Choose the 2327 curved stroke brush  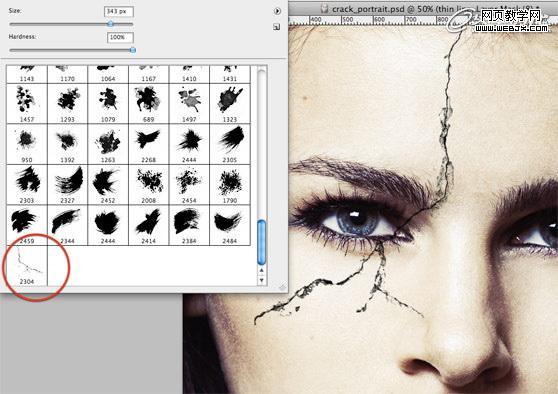pyautogui.click(x=68, y=184)
